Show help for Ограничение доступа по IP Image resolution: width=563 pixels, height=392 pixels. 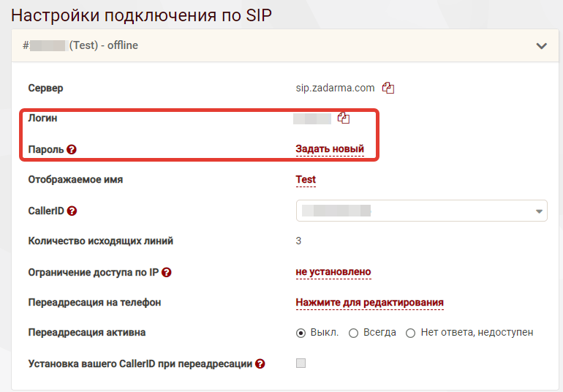coord(166,272)
